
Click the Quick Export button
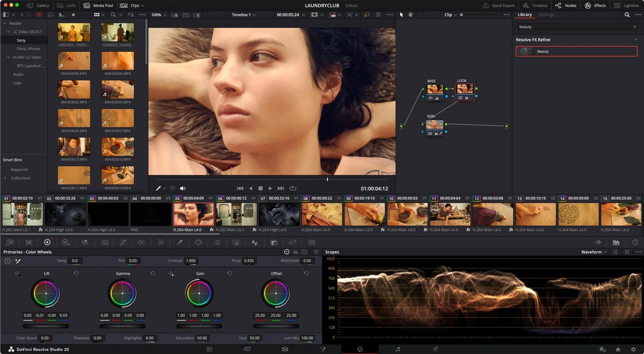tap(498, 5)
